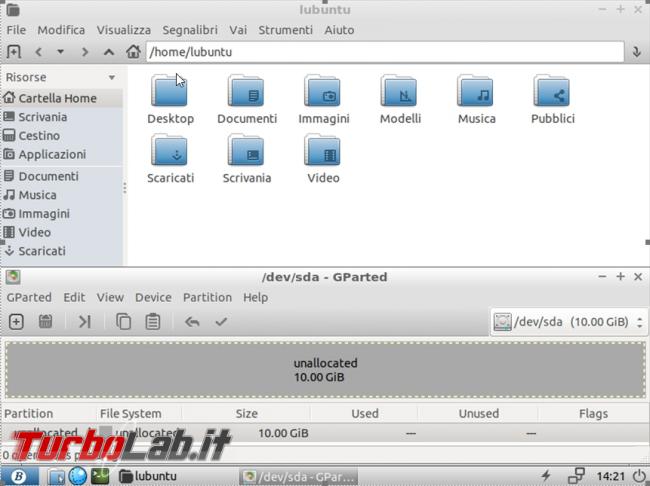Viewport: 650px width, 486px height.
Task: Open the Device menu in GParted
Action: (x=153, y=297)
